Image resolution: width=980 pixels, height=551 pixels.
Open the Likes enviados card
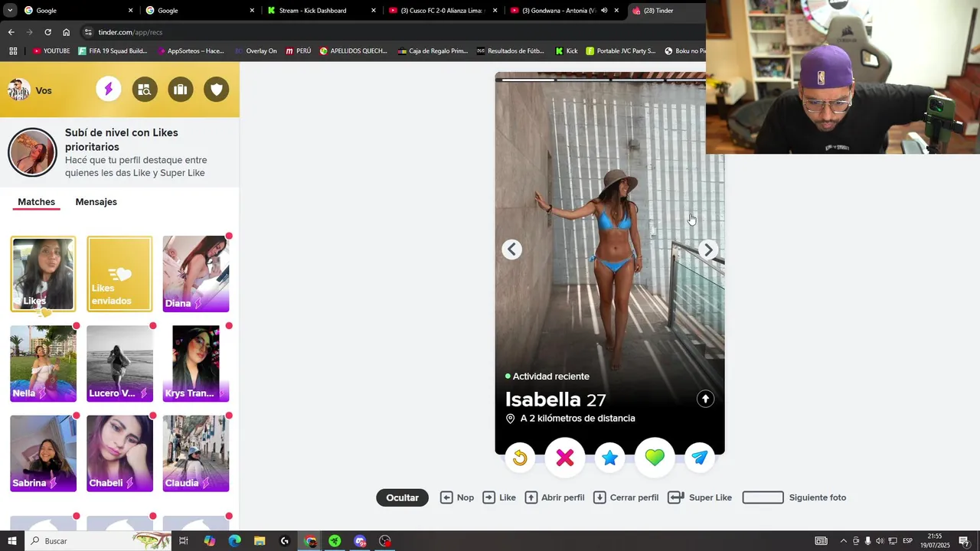[x=119, y=274]
